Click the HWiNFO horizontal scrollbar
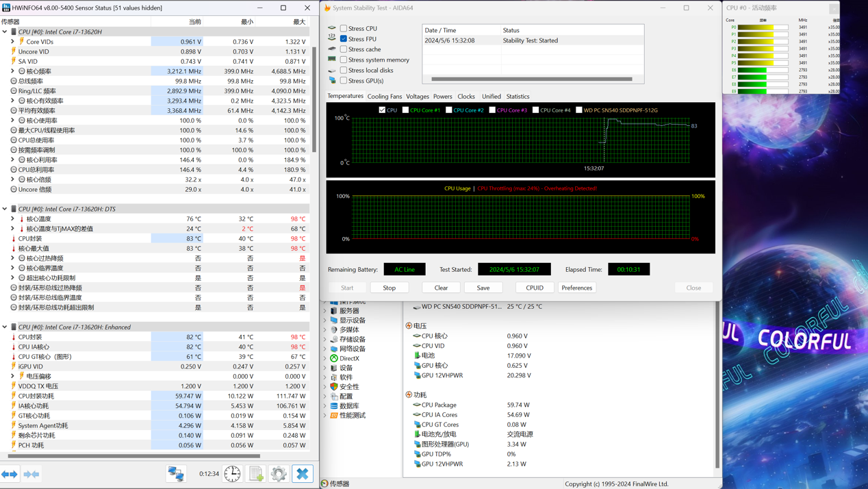The width and height of the screenshot is (868, 489). point(133,455)
